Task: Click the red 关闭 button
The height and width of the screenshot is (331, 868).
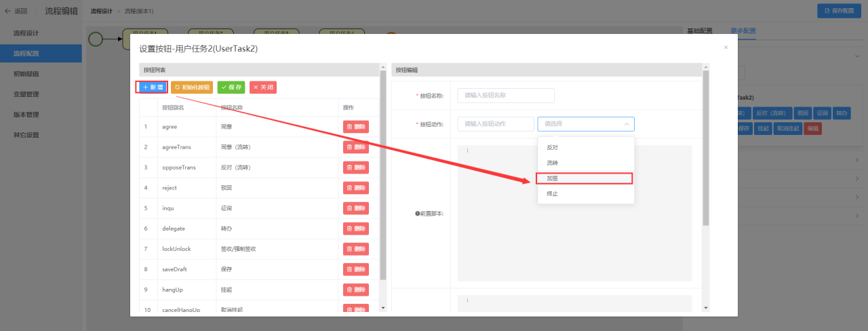Action: coord(263,87)
